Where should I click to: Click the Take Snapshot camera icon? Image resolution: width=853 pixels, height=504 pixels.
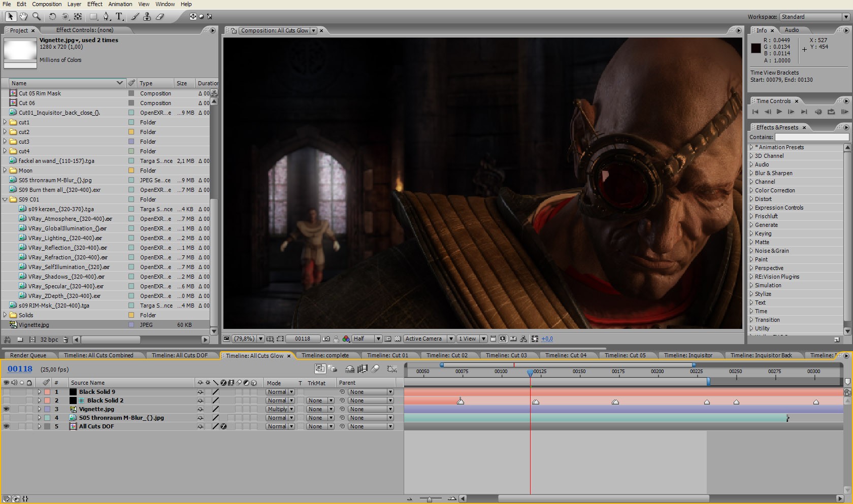[326, 339]
